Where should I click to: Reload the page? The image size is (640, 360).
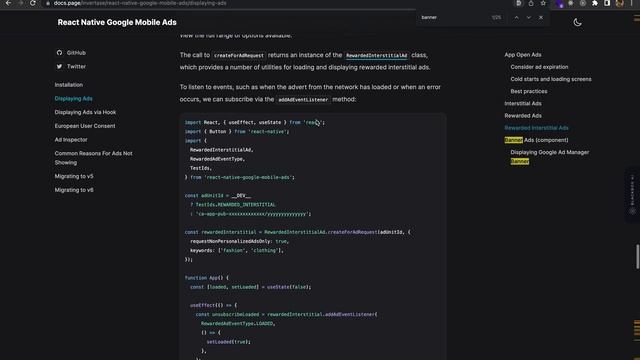pyautogui.click(x=33, y=3)
